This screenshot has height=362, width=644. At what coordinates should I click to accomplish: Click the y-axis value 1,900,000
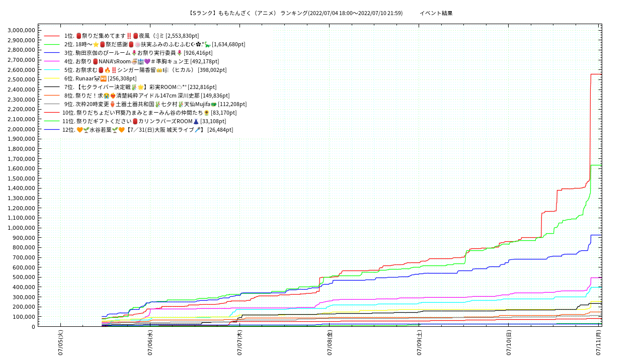tap(21, 139)
